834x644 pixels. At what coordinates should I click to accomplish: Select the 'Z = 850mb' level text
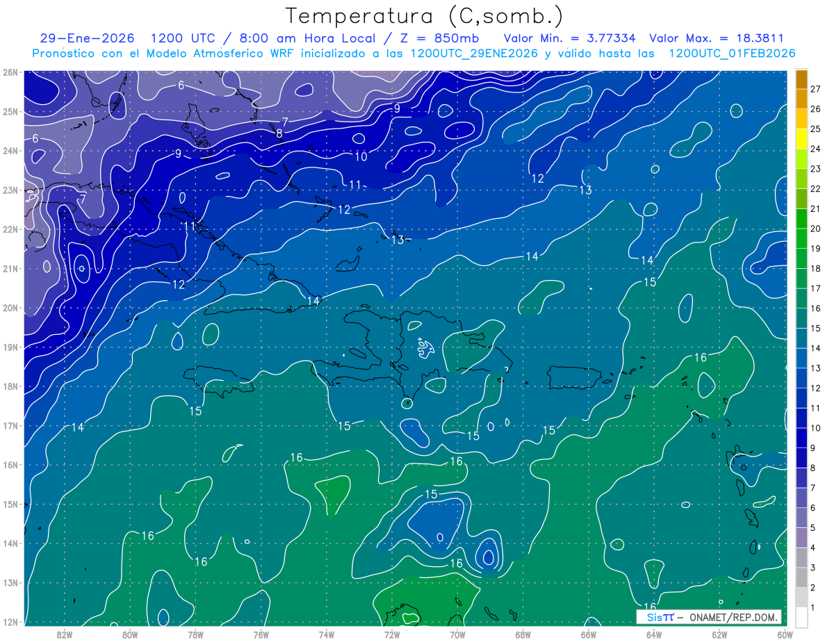pos(439,38)
